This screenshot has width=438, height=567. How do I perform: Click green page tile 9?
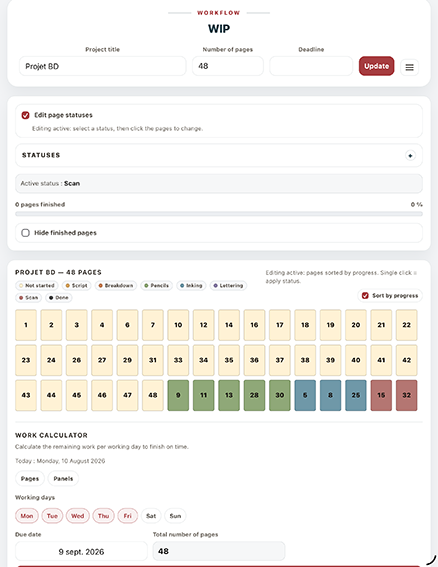[178, 395]
